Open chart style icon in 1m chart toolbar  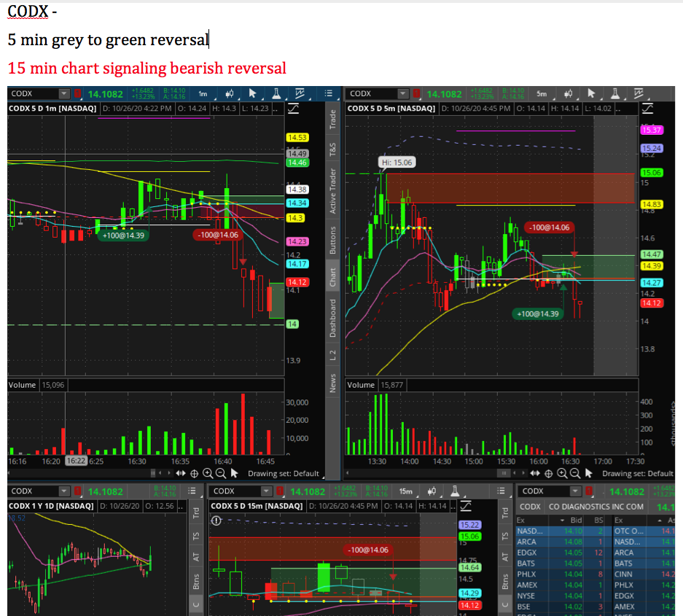(230, 93)
